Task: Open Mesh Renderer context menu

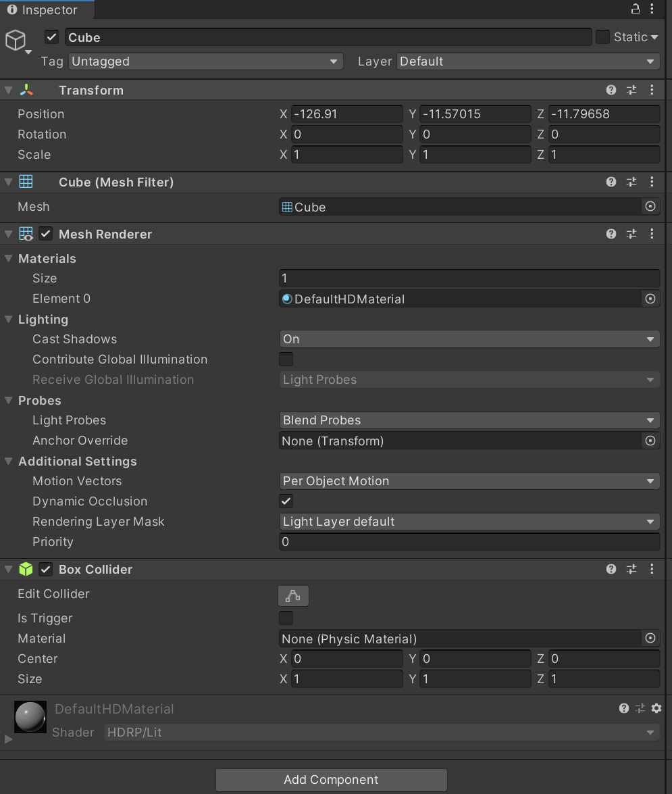Action: click(x=652, y=234)
